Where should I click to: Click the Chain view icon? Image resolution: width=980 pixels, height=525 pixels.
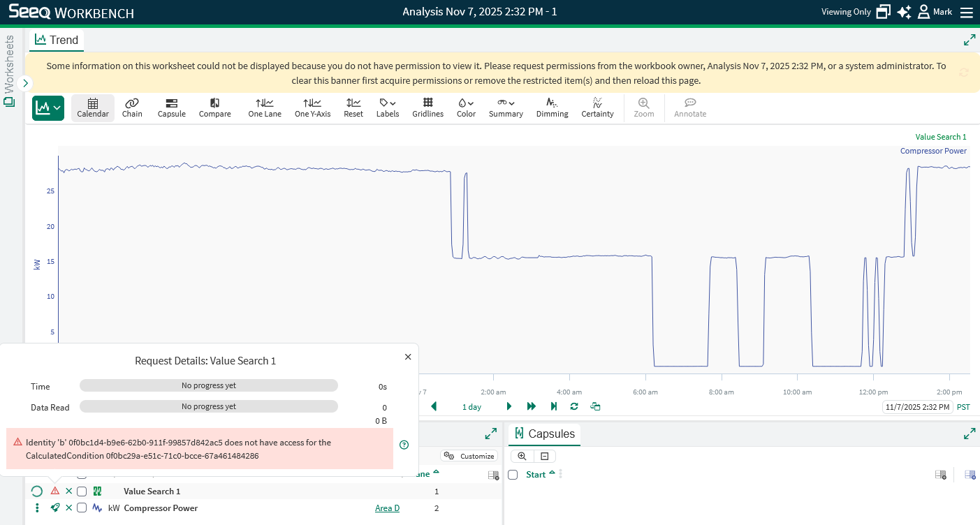click(132, 108)
